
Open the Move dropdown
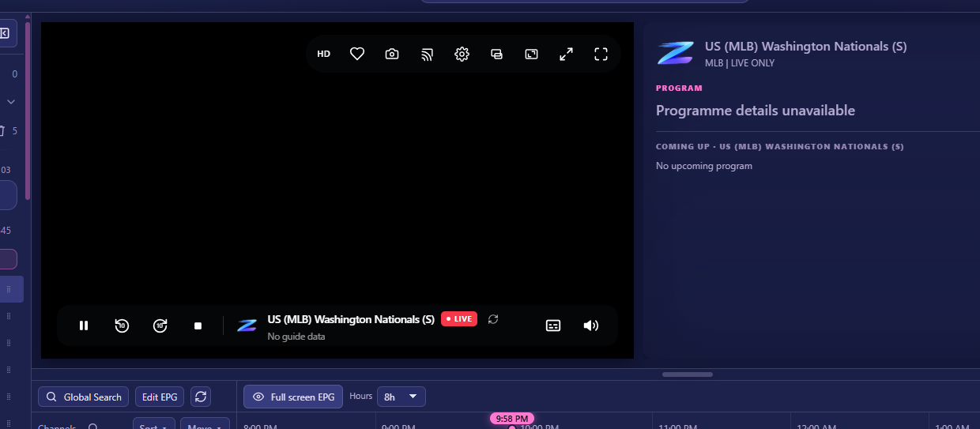pyautogui.click(x=205, y=425)
